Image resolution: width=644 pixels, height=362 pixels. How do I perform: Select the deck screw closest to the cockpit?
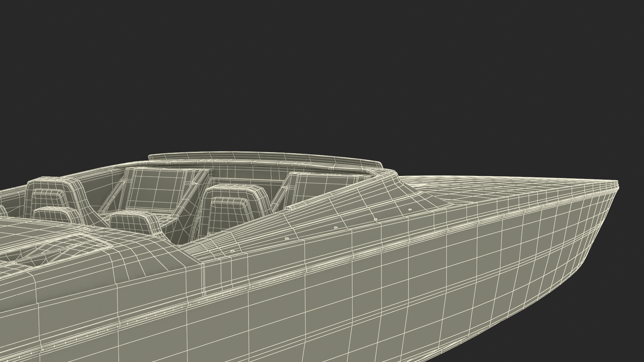pyautogui.click(x=232, y=251)
